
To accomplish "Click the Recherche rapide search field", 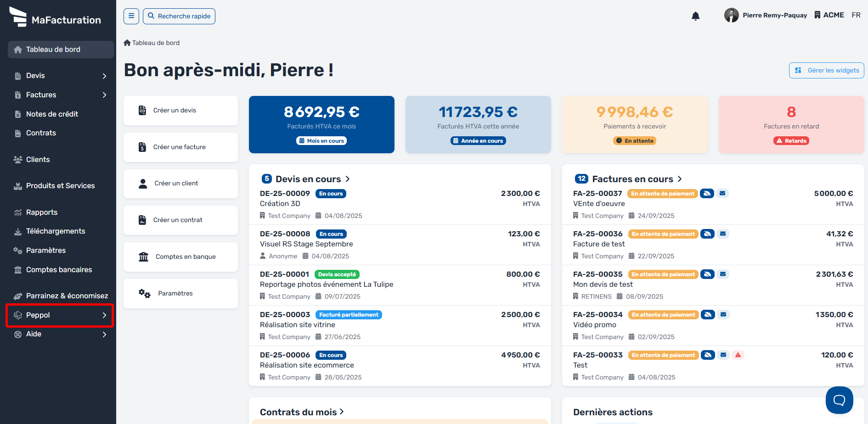I will [x=179, y=16].
